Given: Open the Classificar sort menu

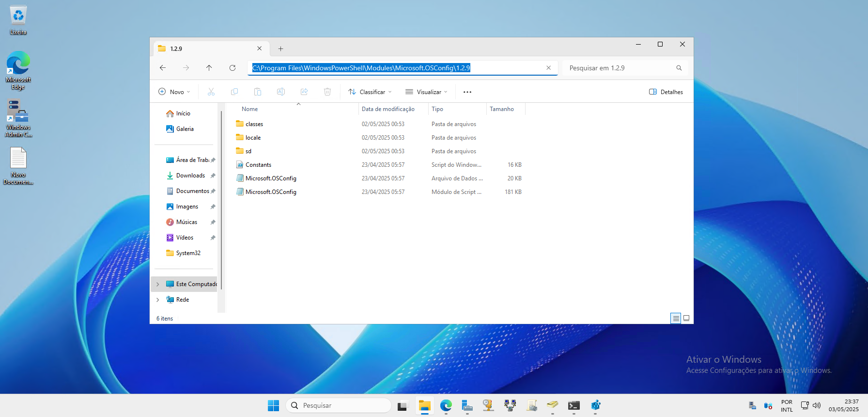Looking at the screenshot, I should [x=370, y=92].
